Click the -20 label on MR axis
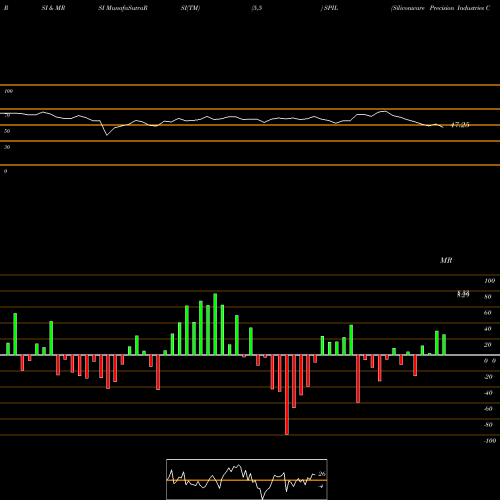Screen dimensions: 500x500 [x=488, y=377]
